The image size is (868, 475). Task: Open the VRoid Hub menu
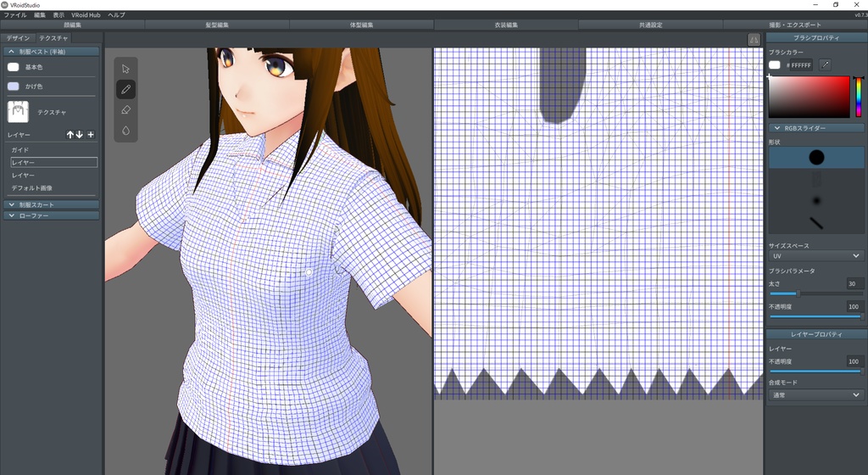click(x=86, y=15)
